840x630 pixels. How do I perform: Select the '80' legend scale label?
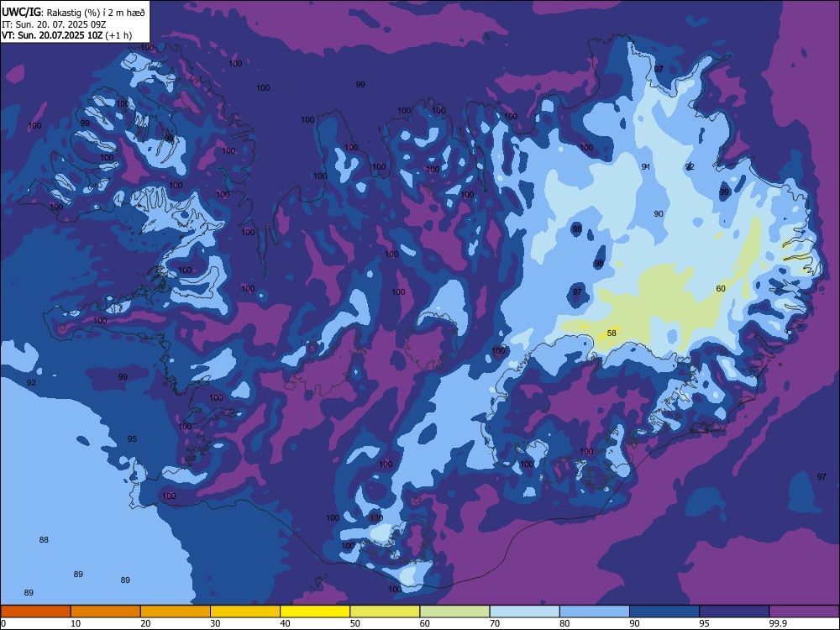point(564,623)
